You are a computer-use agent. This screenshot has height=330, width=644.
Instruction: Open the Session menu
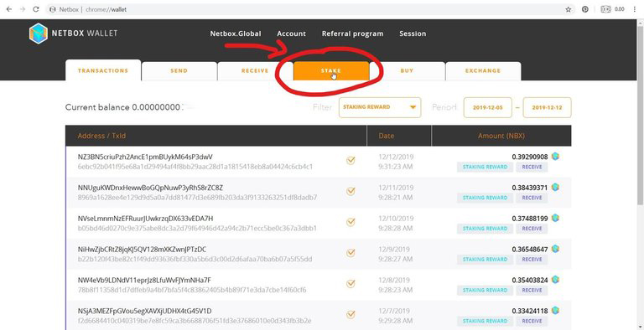(413, 34)
